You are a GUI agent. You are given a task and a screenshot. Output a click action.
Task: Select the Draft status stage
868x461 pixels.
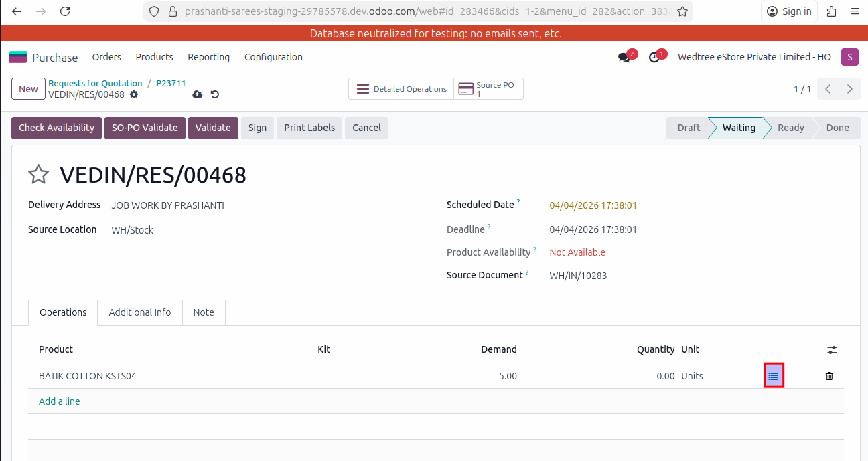(689, 128)
